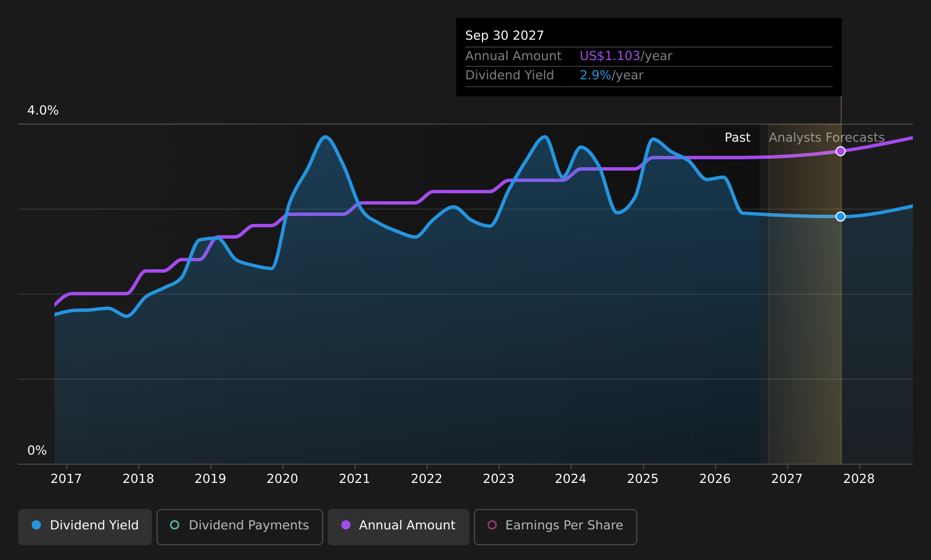Click the 2025 axis label
The height and width of the screenshot is (560, 931).
(643, 479)
